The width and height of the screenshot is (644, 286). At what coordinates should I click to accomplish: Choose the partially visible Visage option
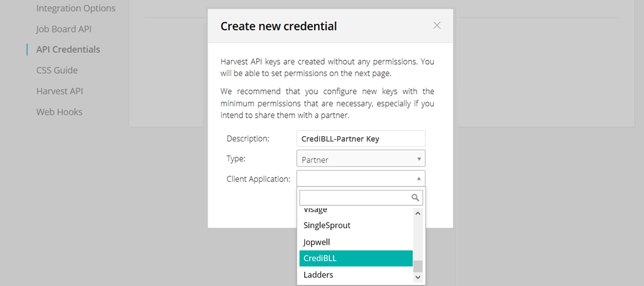click(356, 210)
